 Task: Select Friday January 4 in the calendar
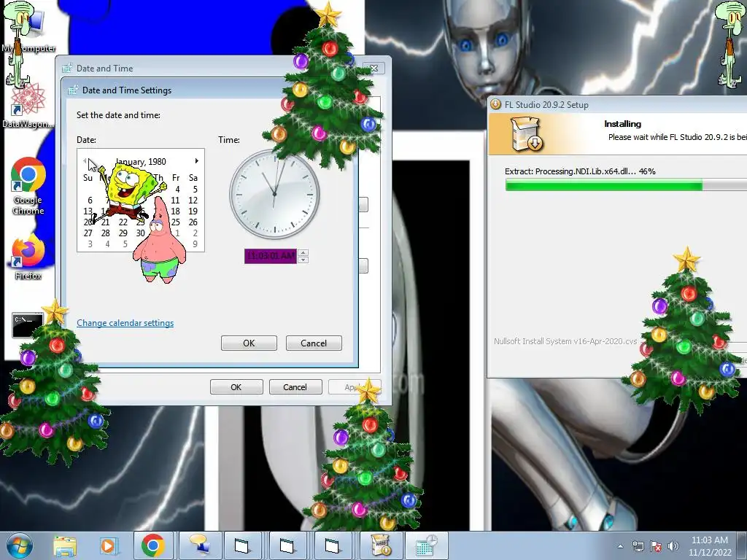pos(177,189)
